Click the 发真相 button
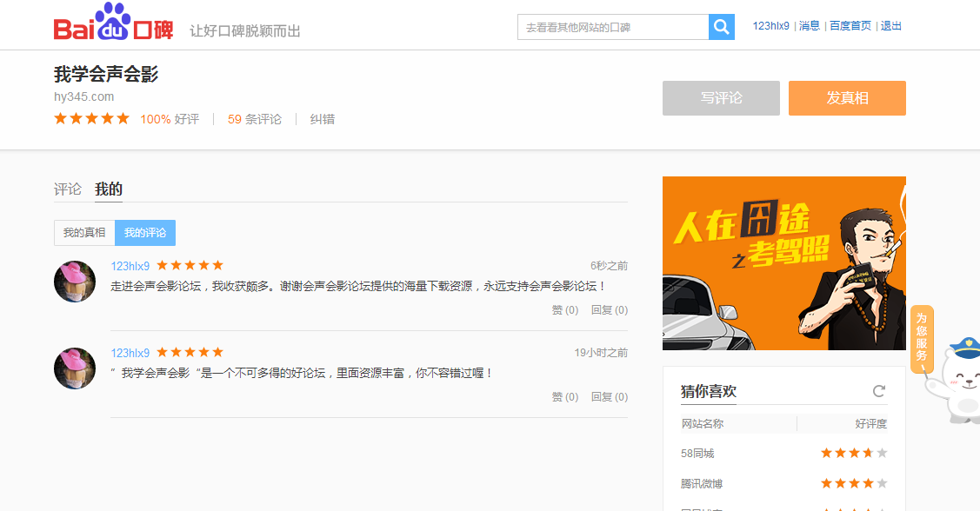The image size is (980, 511). coord(847,98)
